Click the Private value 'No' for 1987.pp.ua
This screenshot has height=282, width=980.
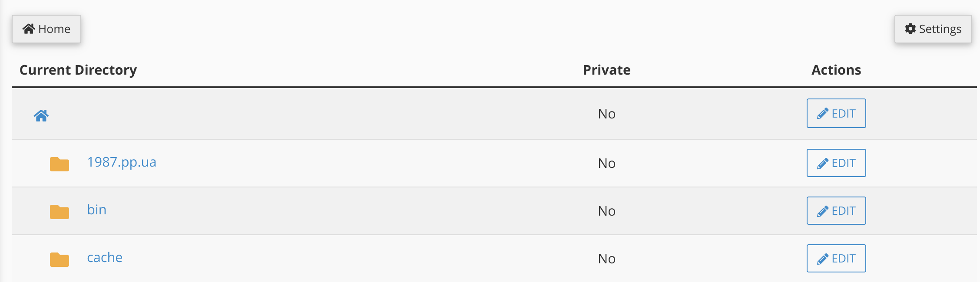(x=606, y=164)
